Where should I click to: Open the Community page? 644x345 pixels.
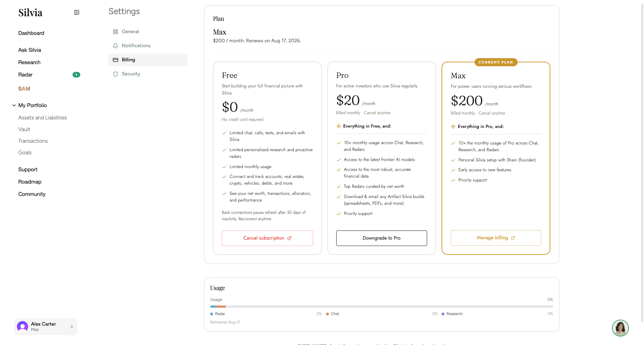click(x=32, y=194)
